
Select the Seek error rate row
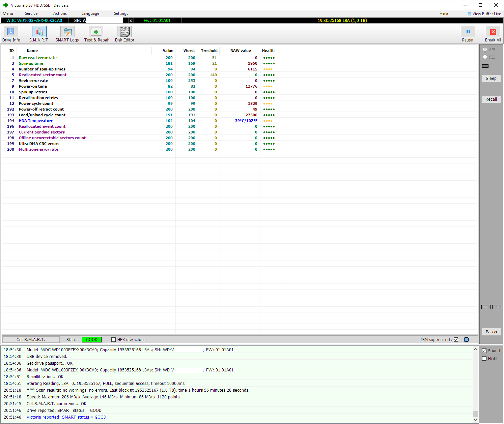pos(240,81)
